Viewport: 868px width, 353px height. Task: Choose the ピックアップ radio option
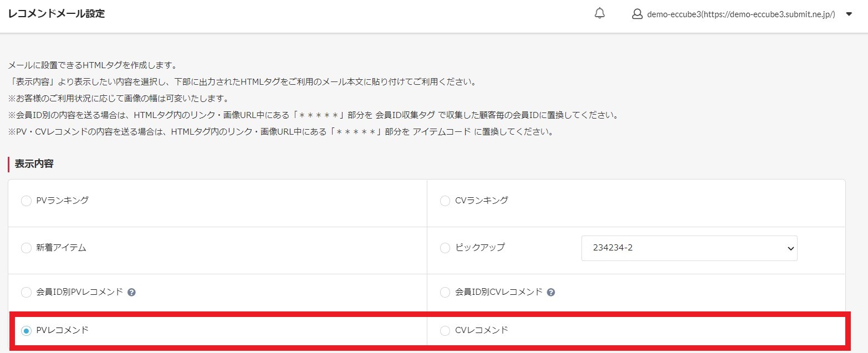pos(445,248)
